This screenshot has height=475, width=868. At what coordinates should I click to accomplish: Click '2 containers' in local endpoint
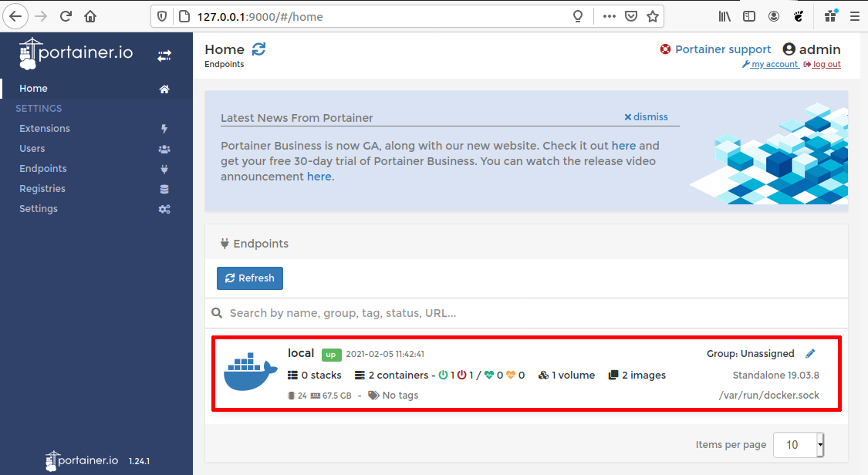coord(392,375)
